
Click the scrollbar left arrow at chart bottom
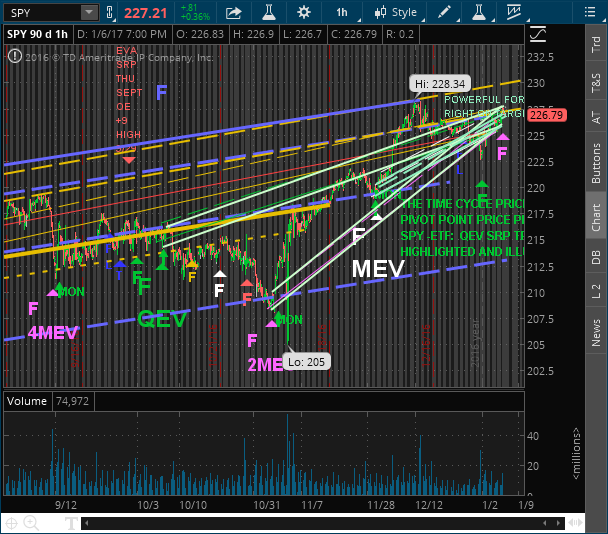pyautogui.click(x=86, y=523)
